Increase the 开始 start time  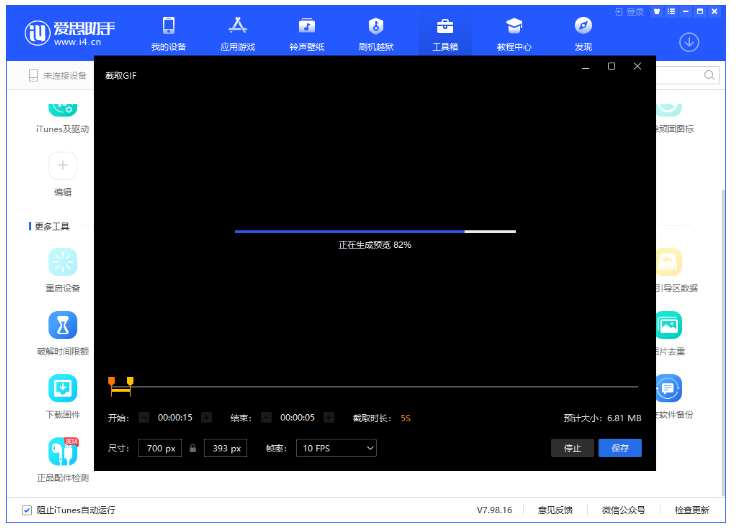207,417
